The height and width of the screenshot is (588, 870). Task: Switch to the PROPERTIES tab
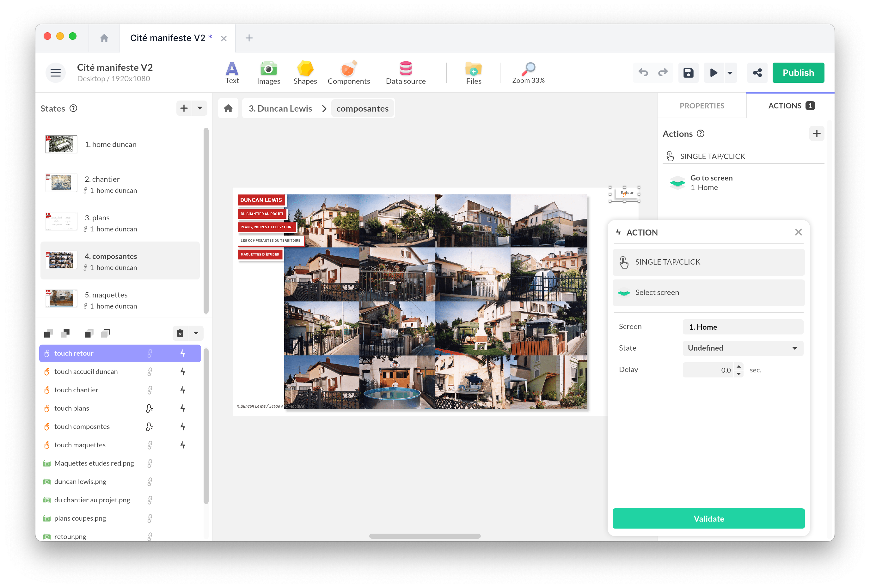click(x=702, y=105)
